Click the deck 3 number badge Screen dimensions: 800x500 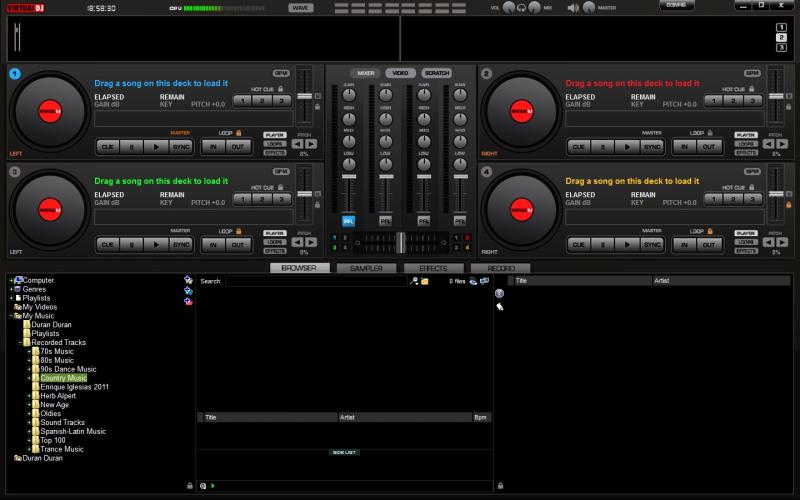[x=15, y=172]
